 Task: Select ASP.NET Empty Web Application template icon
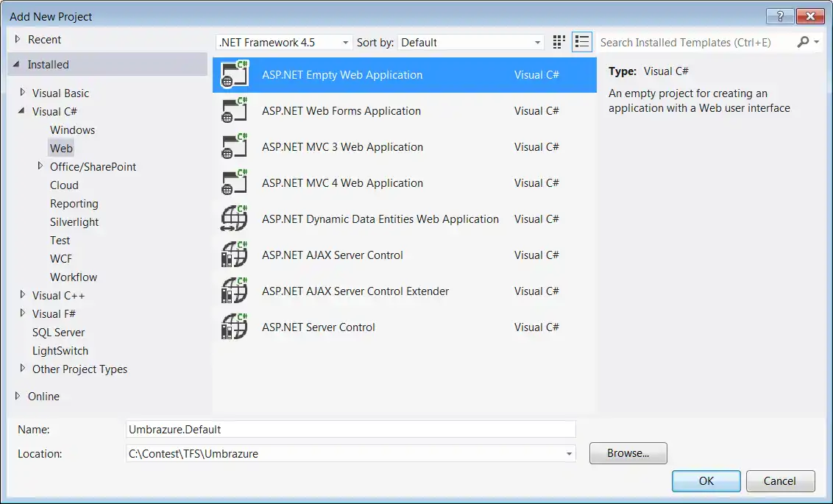pyautogui.click(x=234, y=74)
